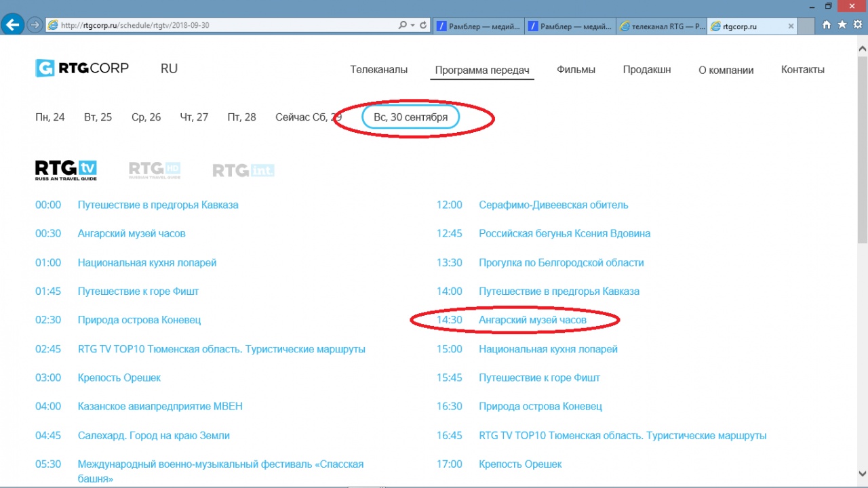Screen dimensions: 868x488
Task: Open the Фильмы menu item
Action: (576, 70)
